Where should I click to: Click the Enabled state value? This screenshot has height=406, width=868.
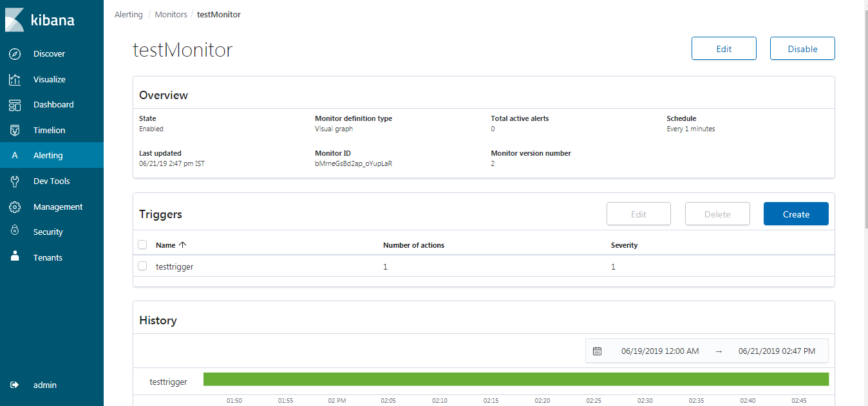[151, 129]
